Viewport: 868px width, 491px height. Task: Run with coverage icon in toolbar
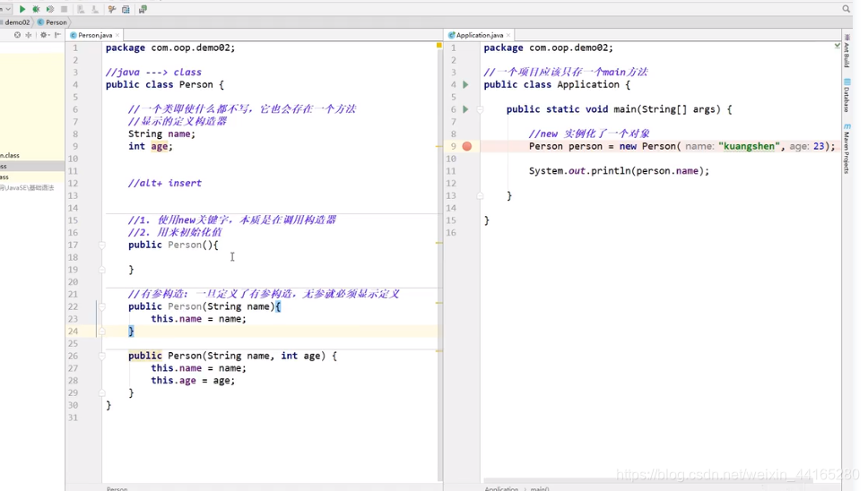50,9
